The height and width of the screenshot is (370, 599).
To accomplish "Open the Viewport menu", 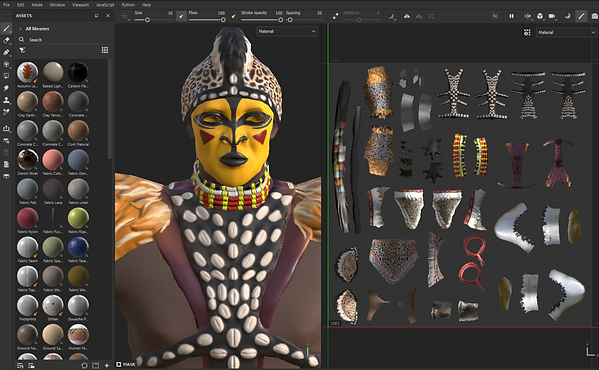I will pos(81,5).
